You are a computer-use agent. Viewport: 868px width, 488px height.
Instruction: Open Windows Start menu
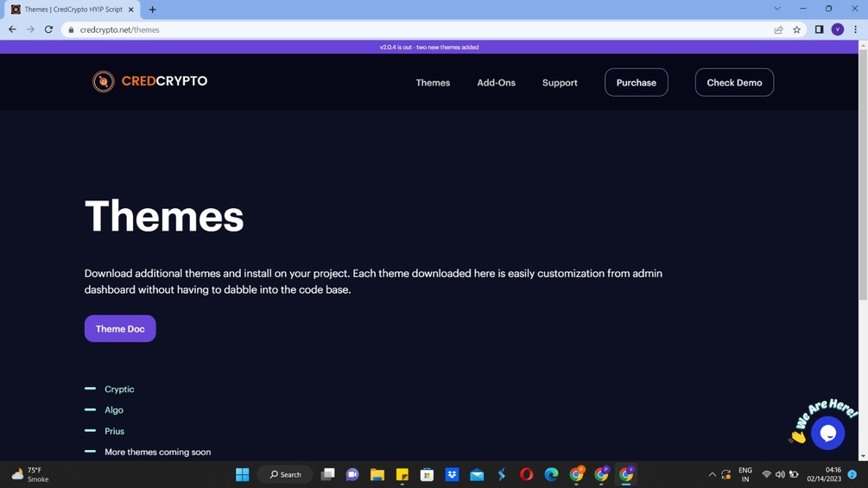tap(243, 475)
